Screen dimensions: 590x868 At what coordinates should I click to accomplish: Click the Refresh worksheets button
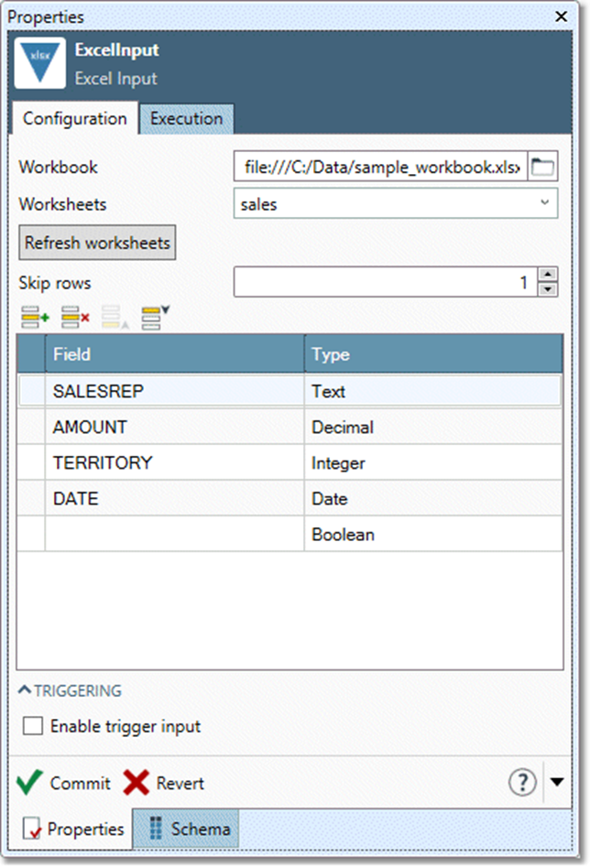pos(97,243)
